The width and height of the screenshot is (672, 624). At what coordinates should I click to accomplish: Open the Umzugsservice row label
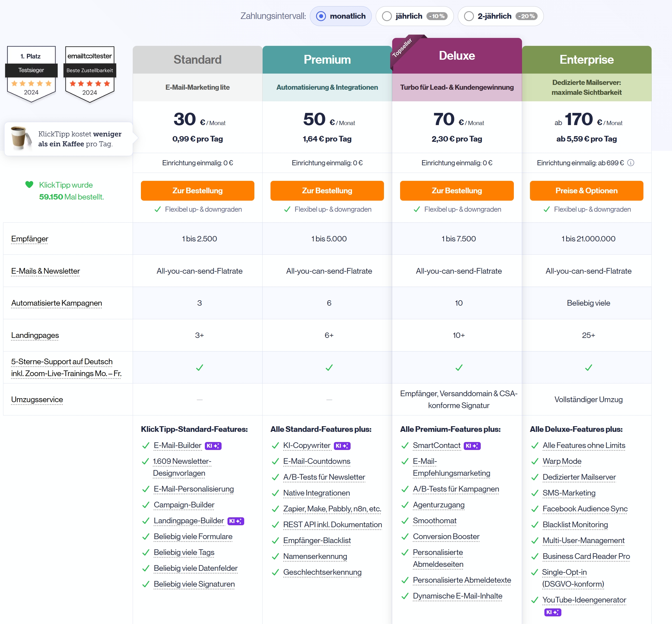[37, 400]
